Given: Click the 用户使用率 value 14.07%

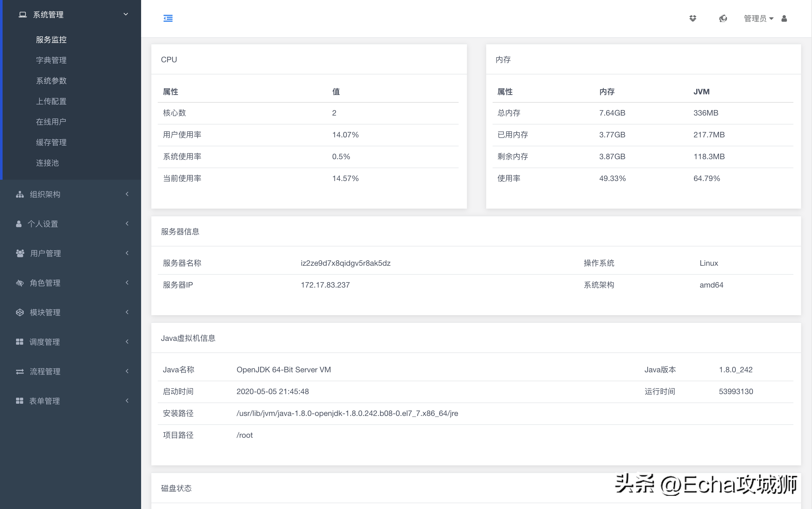Looking at the screenshot, I should point(345,135).
